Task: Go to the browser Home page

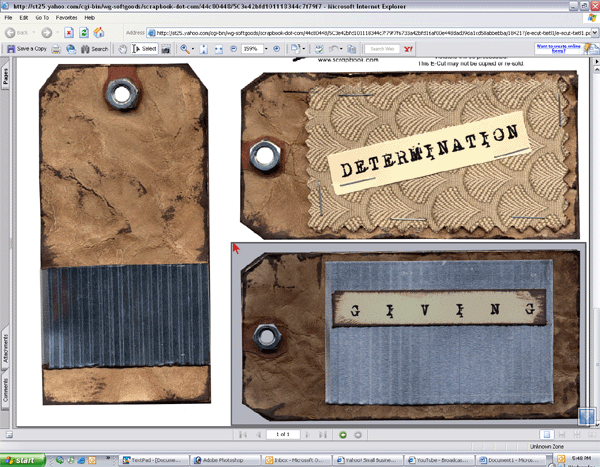Action: point(100,32)
